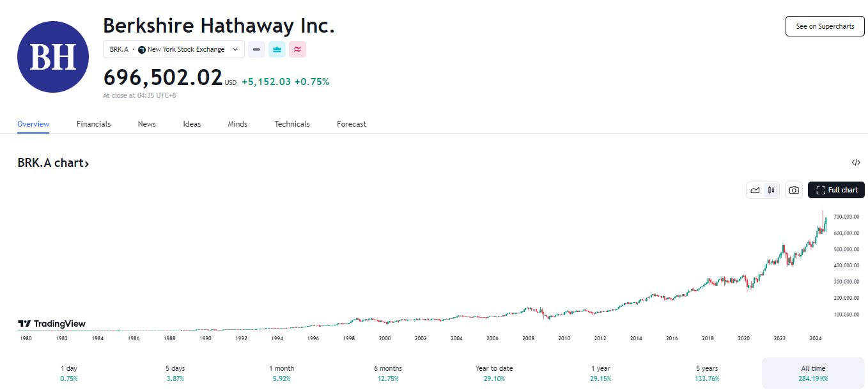Click the latest candlestick on the chart
Screen dimensions: 868x390
[826, 222]
